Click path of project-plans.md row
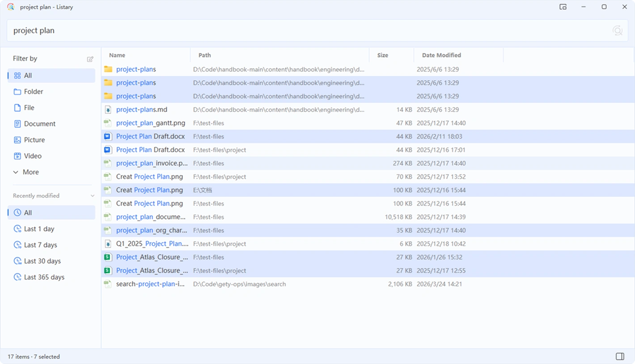Screen dimensions: 635x364 coord(279,110)
